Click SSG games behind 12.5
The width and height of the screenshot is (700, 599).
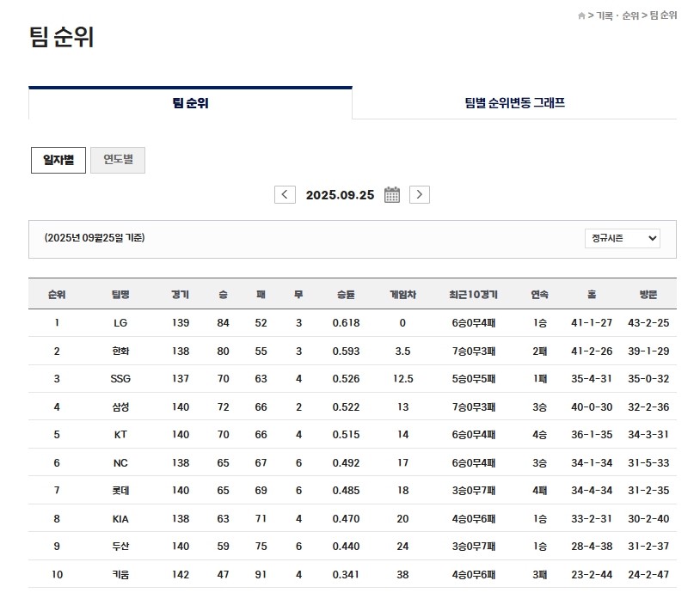tap(402, 379)
